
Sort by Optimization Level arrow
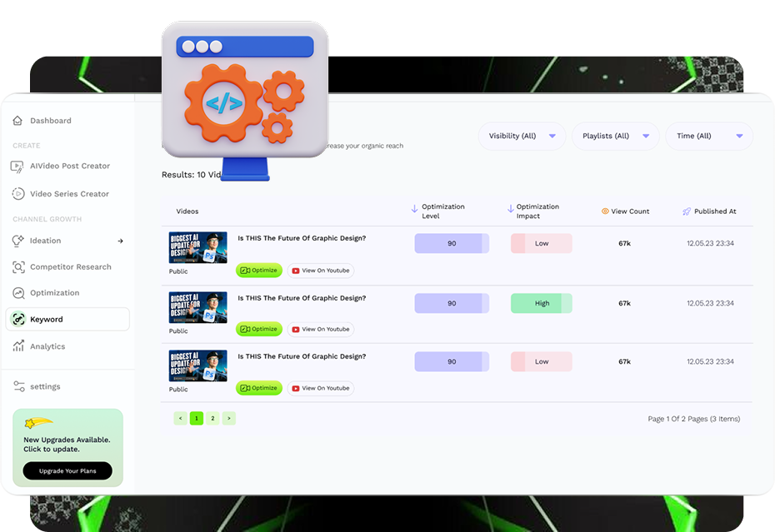(x=415, y=210)
